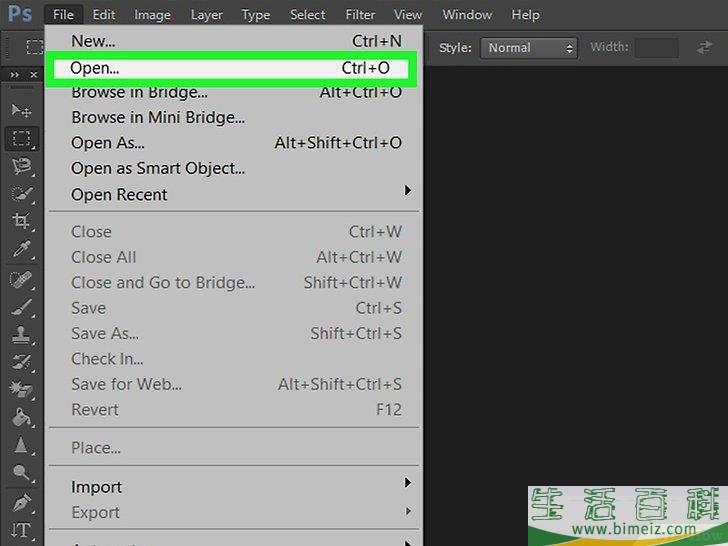This screenshot has width=728, height=546.
Task: Swap width and height arrows icon
Action: [x=704, y=47]
